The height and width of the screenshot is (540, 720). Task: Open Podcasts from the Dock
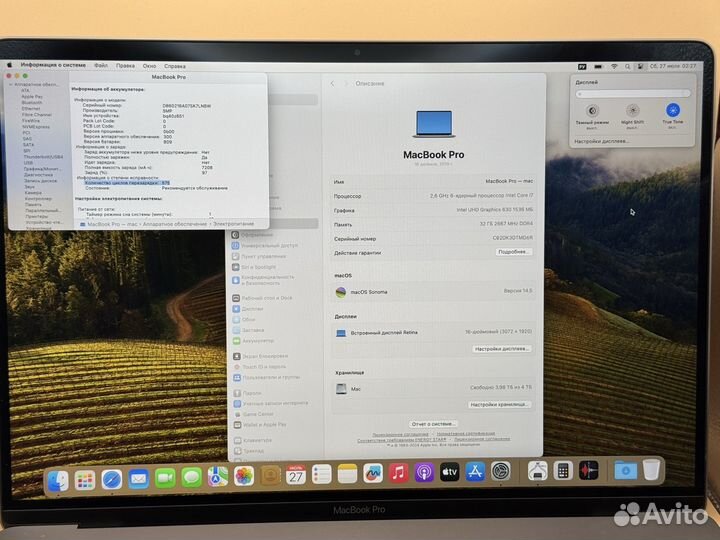(x=424, y=472)
